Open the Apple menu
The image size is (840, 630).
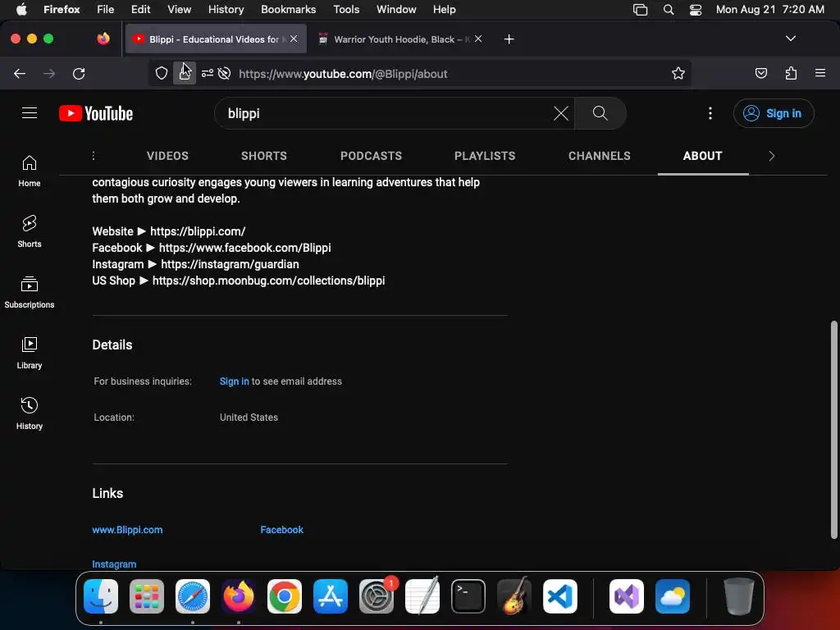21,9
